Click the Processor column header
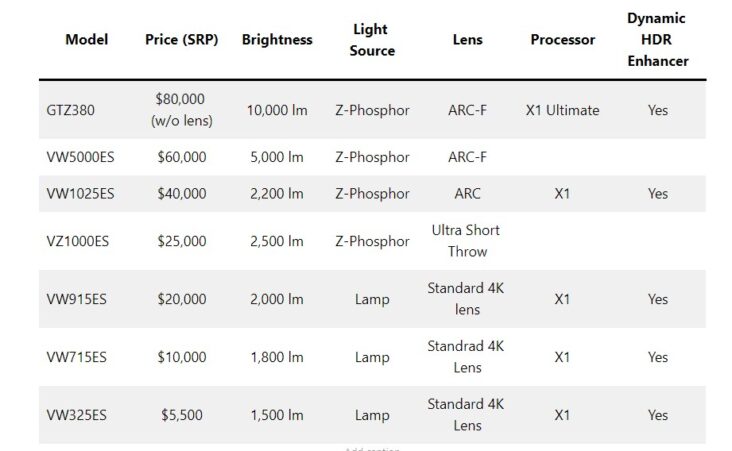This screenshot has height=451, width=732. coord(562,40)
